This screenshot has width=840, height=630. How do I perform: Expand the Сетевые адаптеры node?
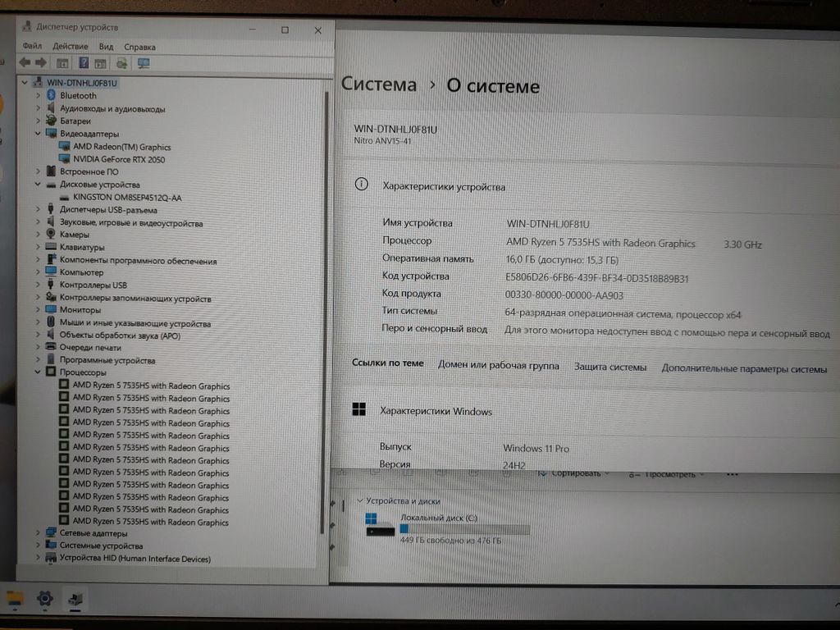pyautogui.click(x=38, y=533)
